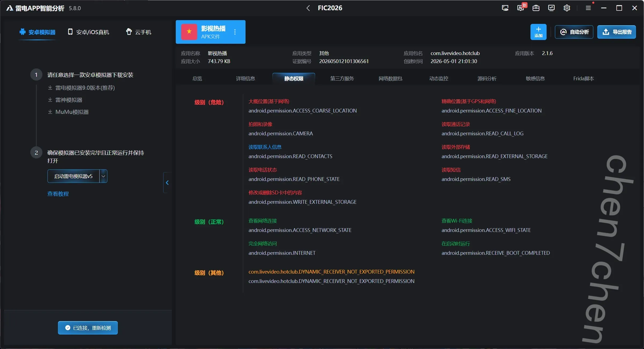This screenshot has height=349, width=644.
Task: Click the 影视热播 red star app icon
Action: point(189,32)
